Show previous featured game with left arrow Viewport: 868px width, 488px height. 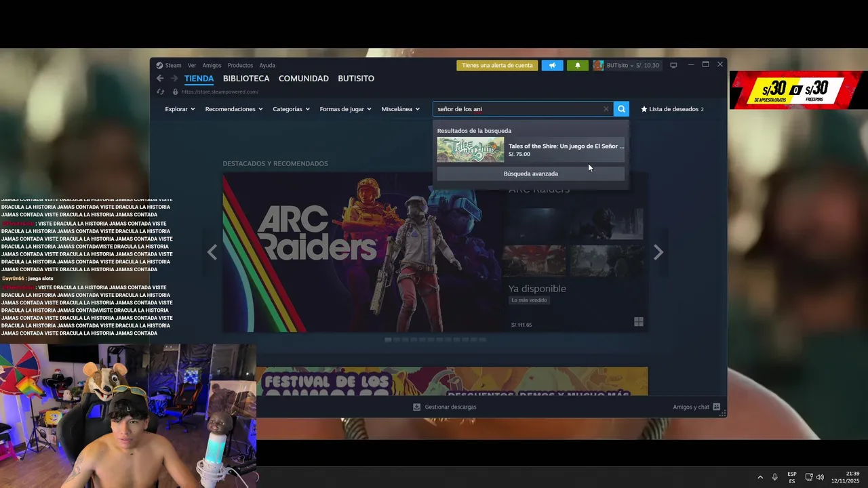[212, 252]
